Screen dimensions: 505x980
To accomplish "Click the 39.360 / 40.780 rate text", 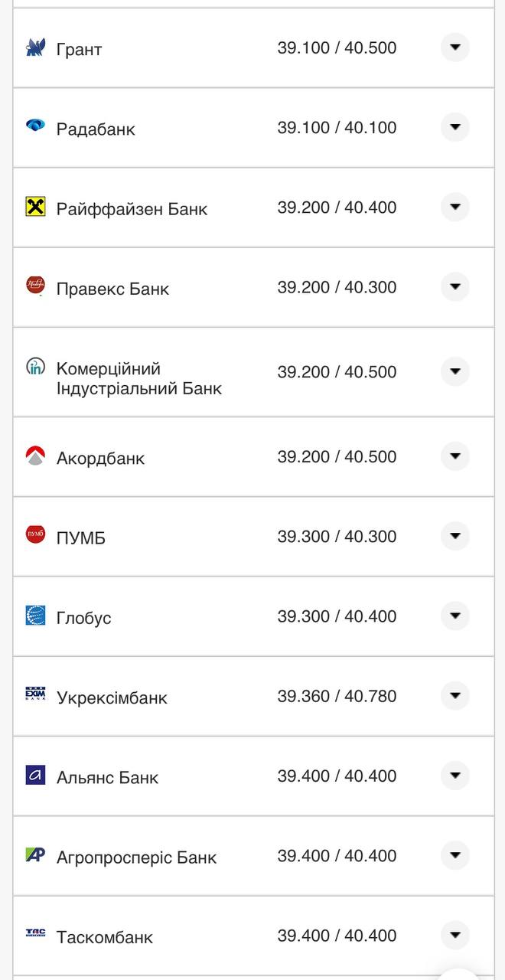I will point(336,695).
